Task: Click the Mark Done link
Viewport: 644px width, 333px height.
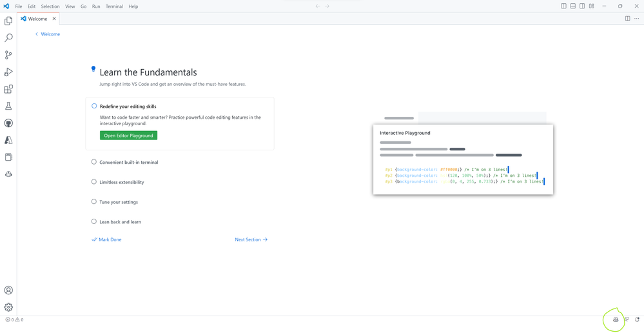Action: coord(106,239)
